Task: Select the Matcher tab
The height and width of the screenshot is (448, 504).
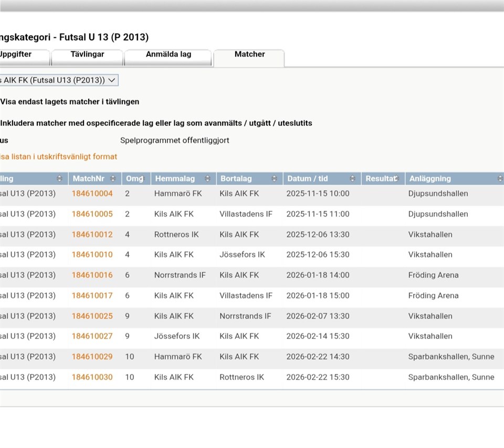Action: (x=249, y=55)
